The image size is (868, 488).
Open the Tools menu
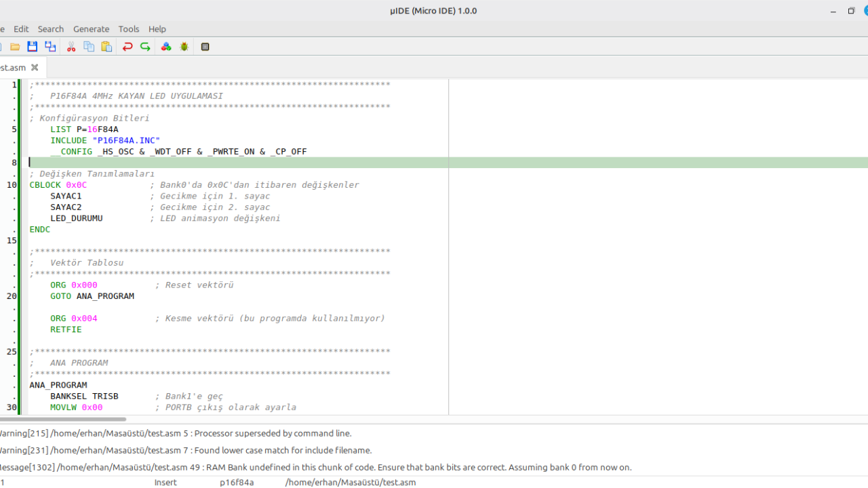point(129,29)
